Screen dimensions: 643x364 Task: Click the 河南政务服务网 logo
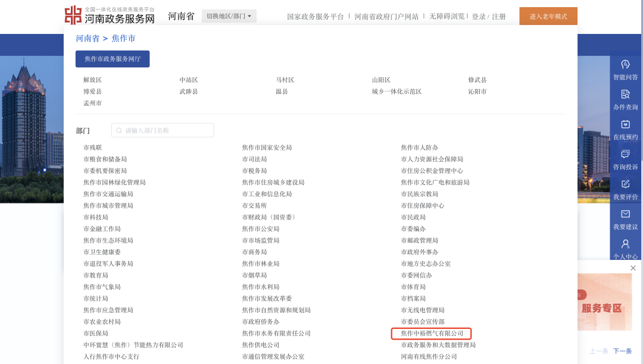click(x=110, y=15)
